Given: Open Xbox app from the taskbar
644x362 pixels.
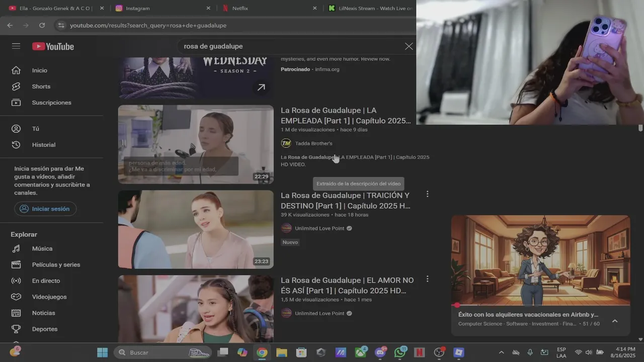Looking at the screenshot, I should [360, 352].
